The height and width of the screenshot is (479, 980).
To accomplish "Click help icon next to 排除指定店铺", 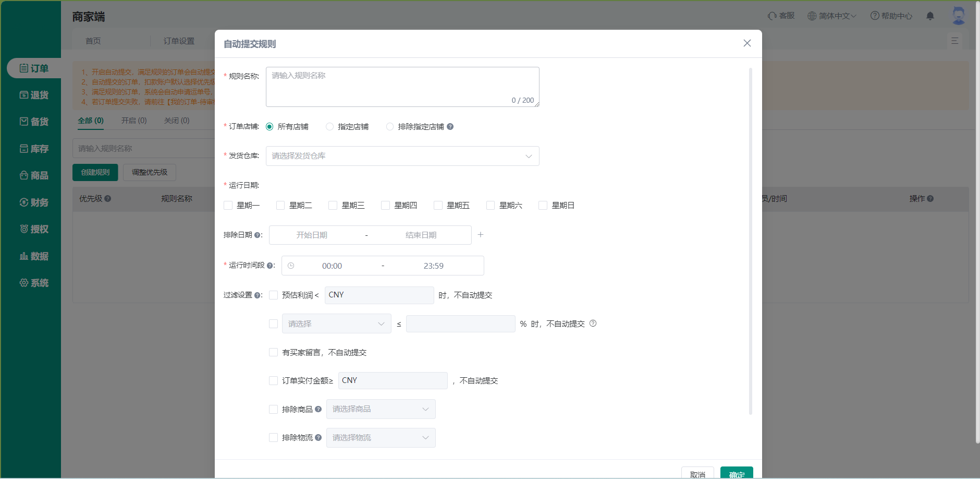I will click(x=450, y=127).
